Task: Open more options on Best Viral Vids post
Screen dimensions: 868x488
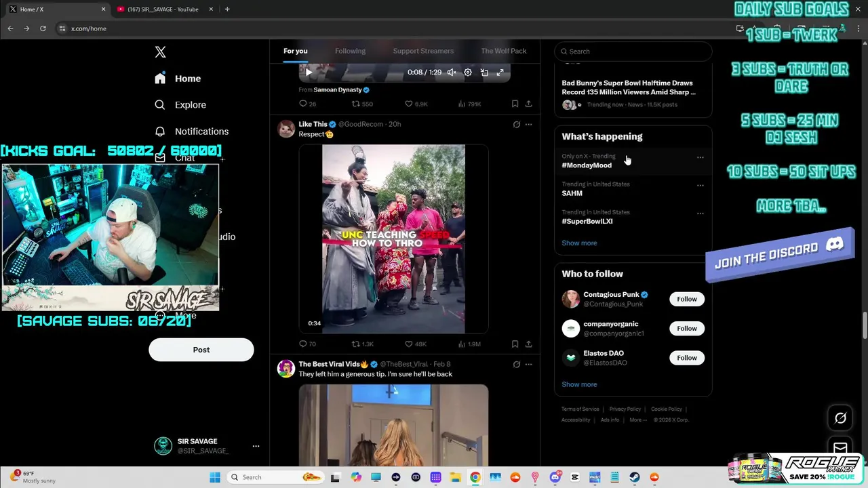Action: 528,365
